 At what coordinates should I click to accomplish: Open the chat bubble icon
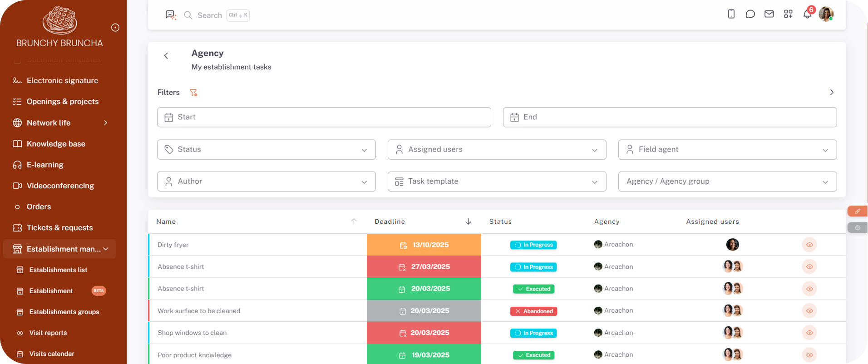point(750,14)
